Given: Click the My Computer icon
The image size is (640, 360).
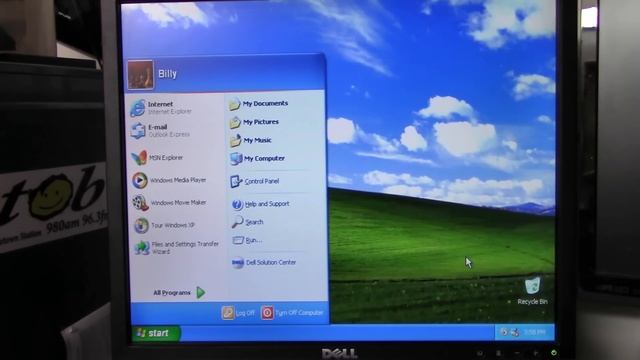Looking at the screenshot, I should (236, 159).
